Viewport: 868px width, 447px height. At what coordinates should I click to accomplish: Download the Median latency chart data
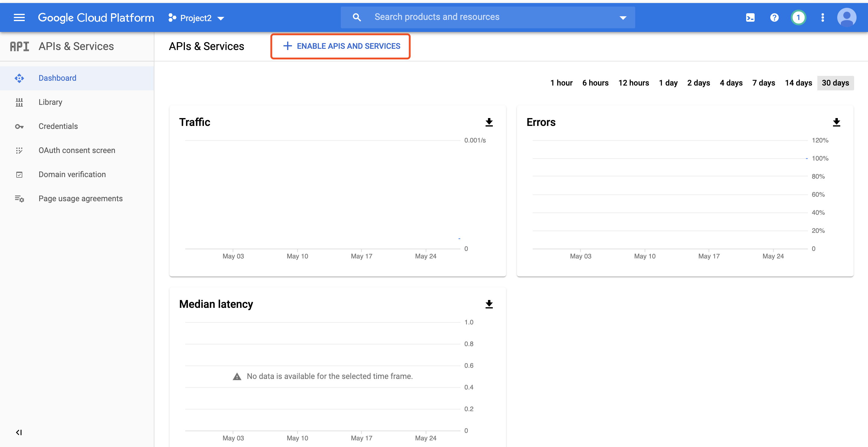[x=489, y=304]
